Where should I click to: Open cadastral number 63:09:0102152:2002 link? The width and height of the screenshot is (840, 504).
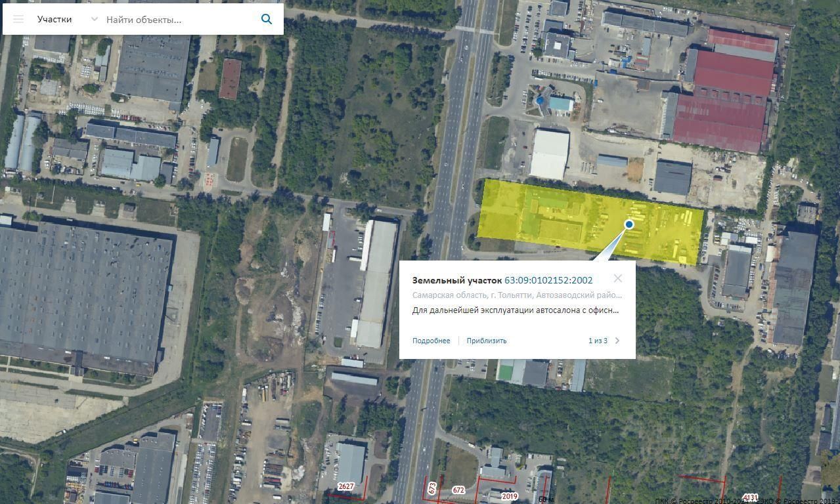[548, 280]
